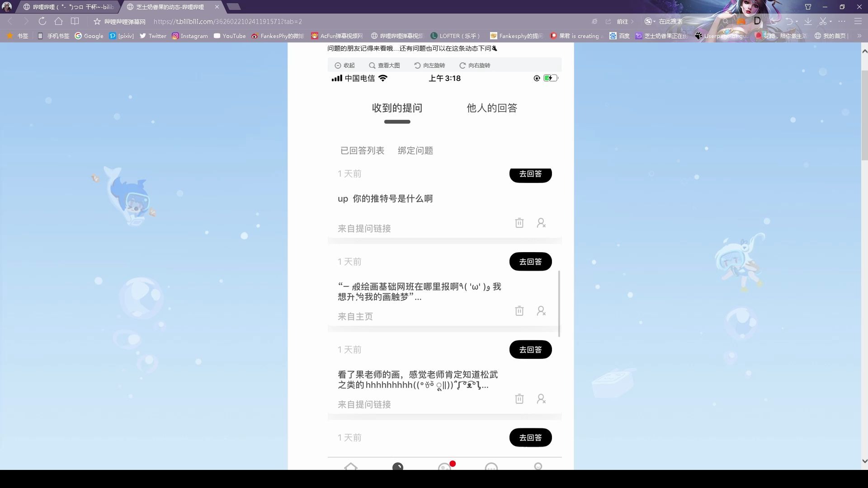Open the Instagram bookmark
This screenshot has height=488, width=868.
click(190, 36)
